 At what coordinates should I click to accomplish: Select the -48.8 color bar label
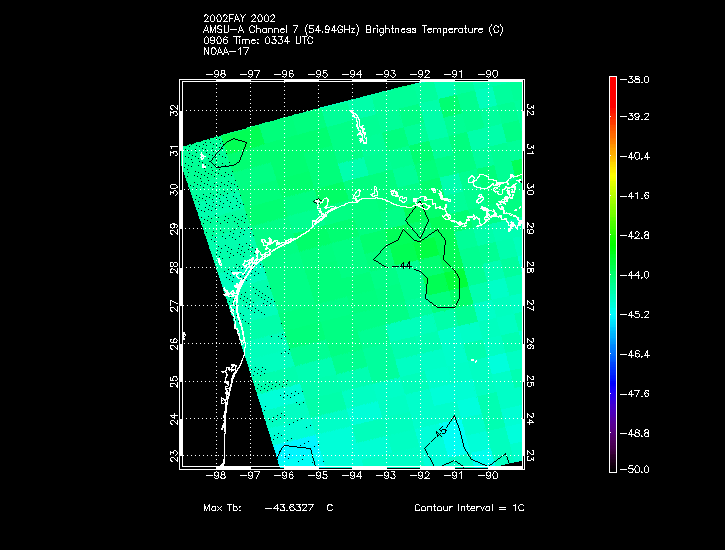[x=634, y=434]
